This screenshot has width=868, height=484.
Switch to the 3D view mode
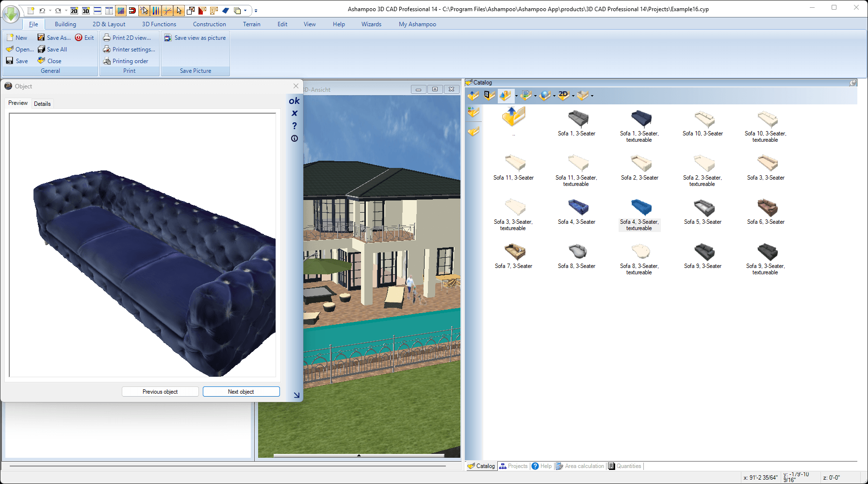tap(85, 10)
